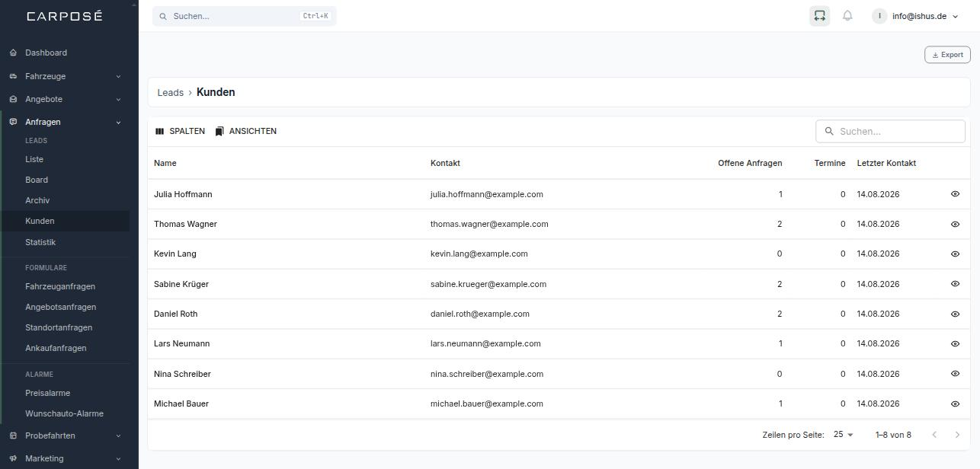This screenshot has height=469, width=980.
Task: Go to the previous table page
Action: pyautogui.click(x=934, y=435)
